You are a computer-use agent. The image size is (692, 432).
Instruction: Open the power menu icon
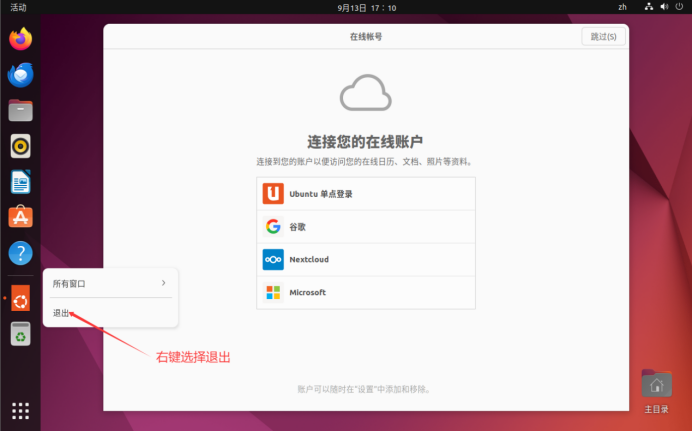pos(679,7)
